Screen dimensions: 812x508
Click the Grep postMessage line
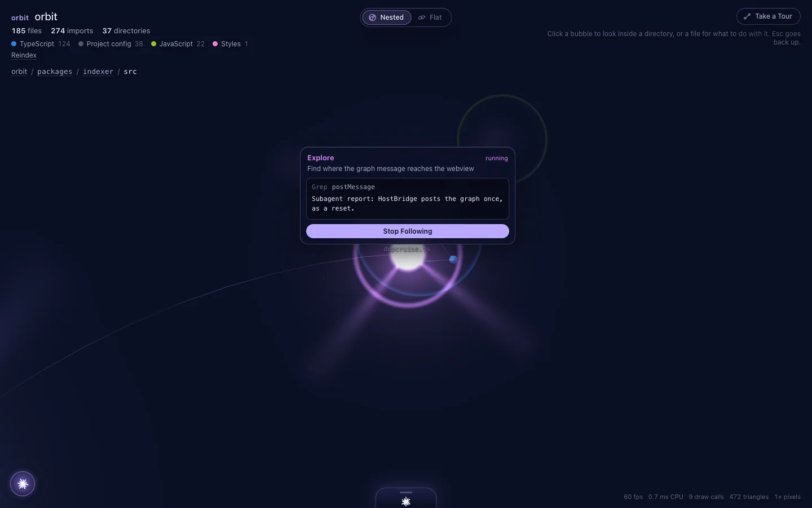point(343,187)
